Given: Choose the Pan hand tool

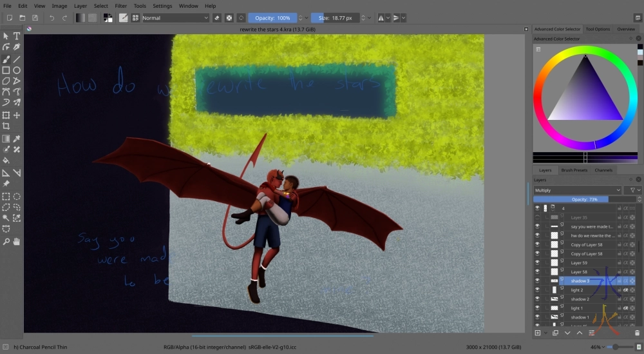Looking at the screenshot, I should pyautogui.click(x=17, y=241).
